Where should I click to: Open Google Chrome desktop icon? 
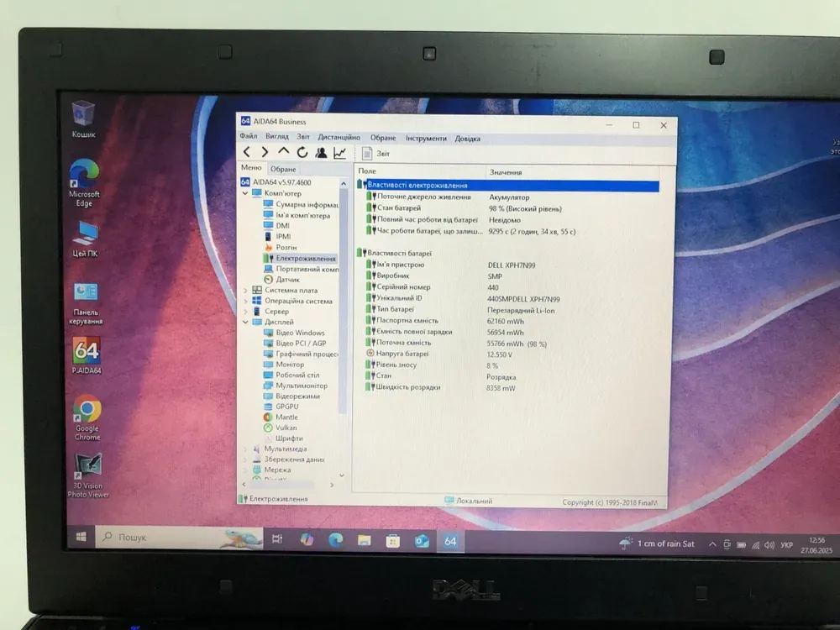(x=87, y=417)
